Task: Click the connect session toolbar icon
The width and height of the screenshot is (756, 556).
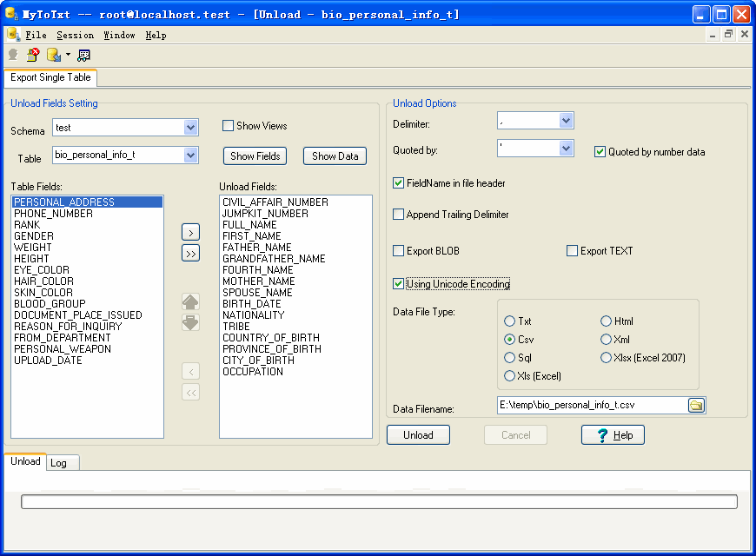Action: point(13,55)
